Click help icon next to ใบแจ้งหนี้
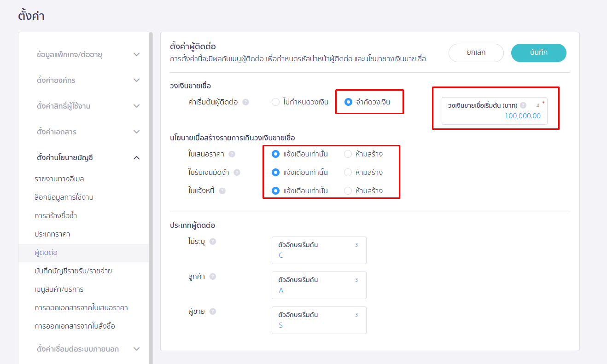Image resolution: width=607 pixels, height=364 pixels. point(222,191)
